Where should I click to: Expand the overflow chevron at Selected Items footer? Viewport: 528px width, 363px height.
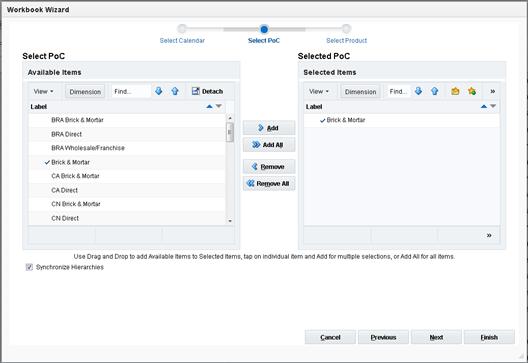click(x=489, y=235)
